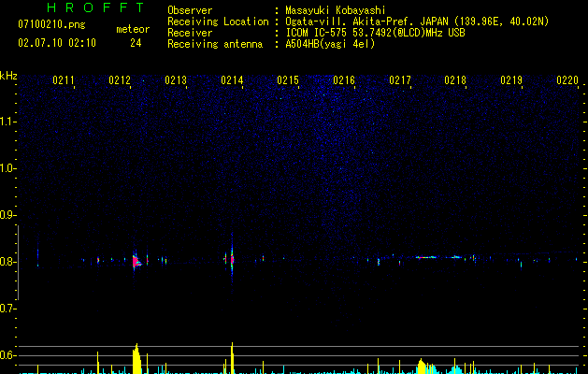The width and height of the screenshot is (588, 374).
Task: Click the HROFFT title text
Action: coord(95,7)
